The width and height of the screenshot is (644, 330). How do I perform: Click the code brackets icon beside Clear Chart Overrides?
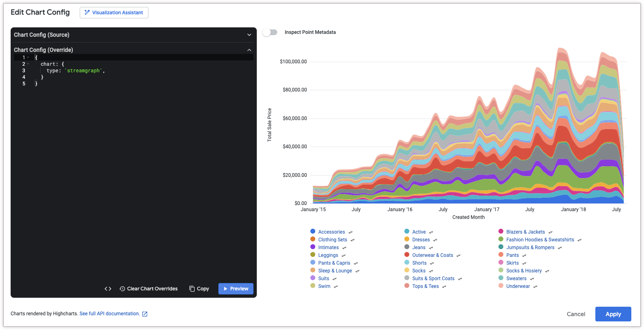108,289
